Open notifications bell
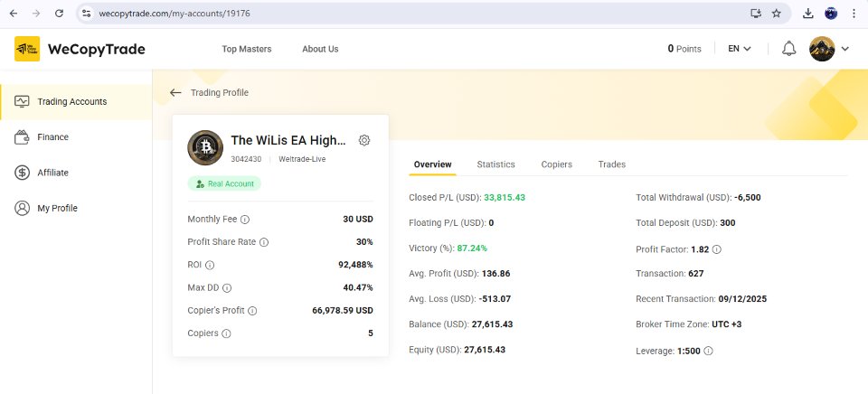Screen dimensions: 868x394 click(788, 49)
